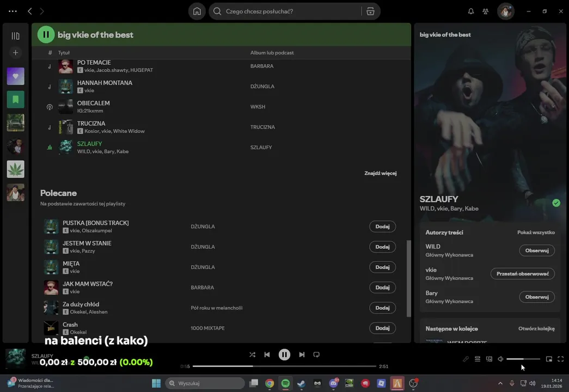The image size is (569, 392).
Task: Open the cannabis leaf playlist tile
Action: click(x=15, y=169)
